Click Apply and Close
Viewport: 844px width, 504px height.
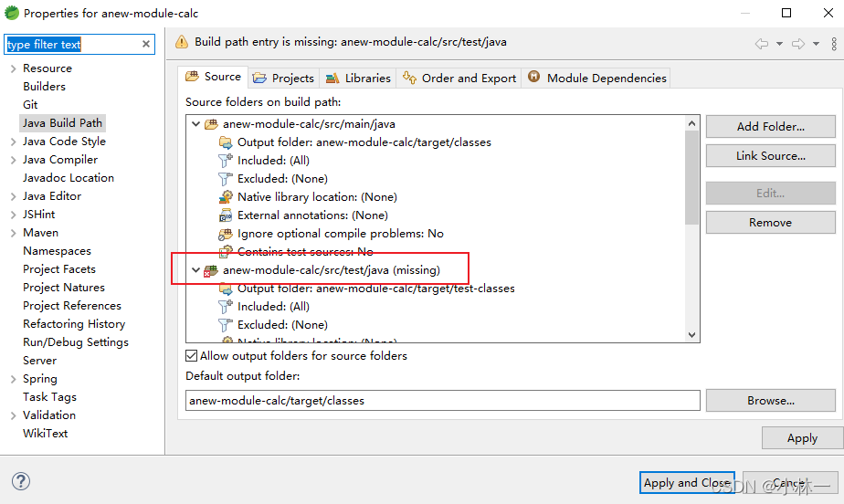tap(687, 482)
